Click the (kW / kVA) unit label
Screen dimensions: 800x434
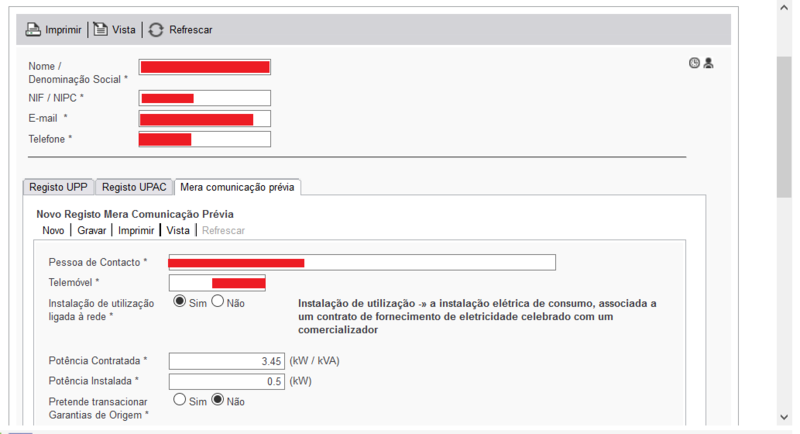(314, 361)
